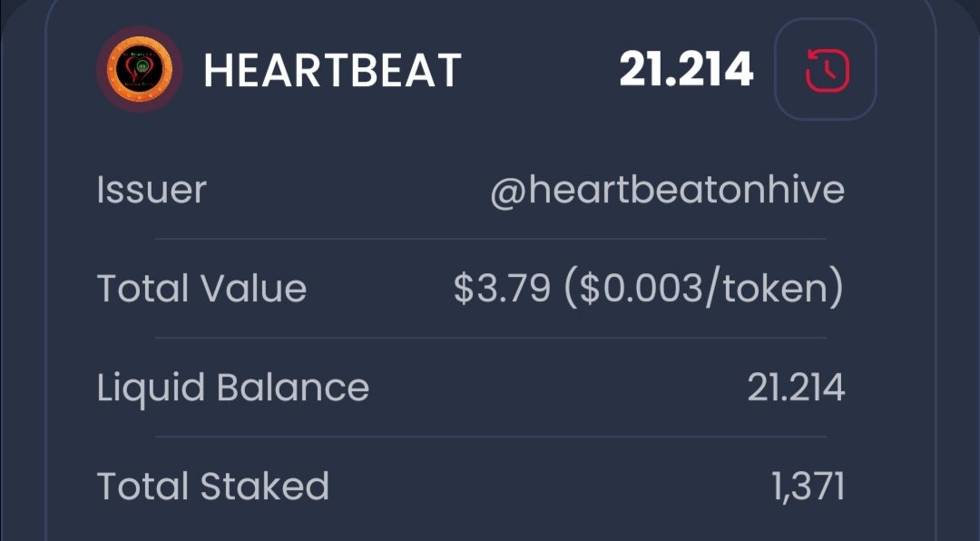This screenshot has width=980, height=541.
Task: Click the Liquid Balance label
Action: [232, 388]
